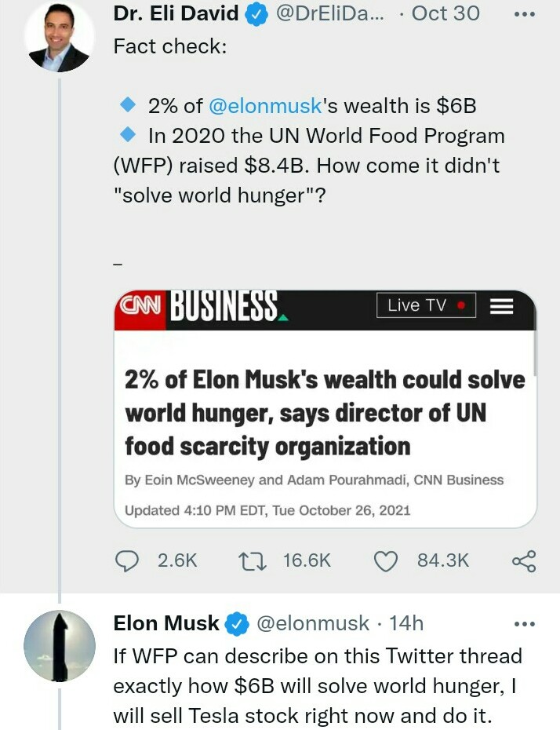Viewport: 560px width, 730px height.
Task: Open the CNN Business article headline
Action: (324, 413)
